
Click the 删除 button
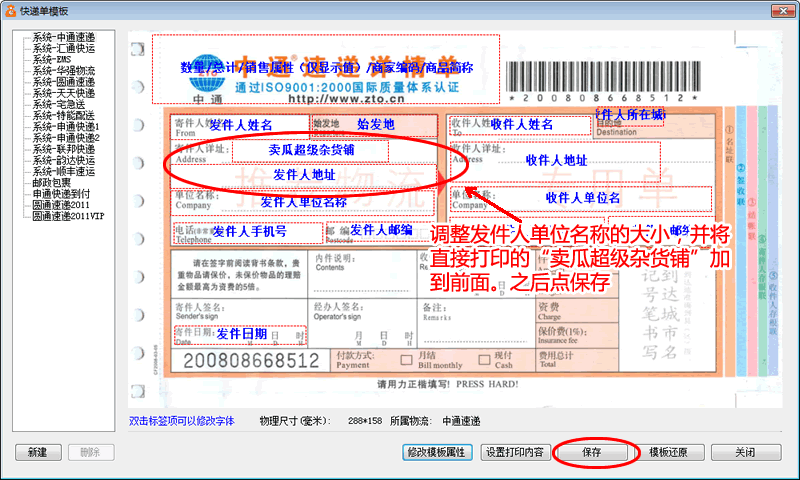[x=90, y=452]
